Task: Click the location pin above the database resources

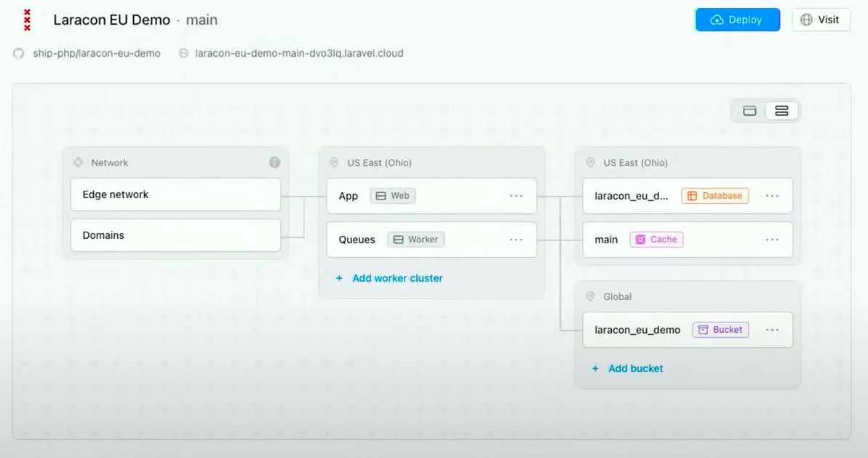Action: coord(591,162)
